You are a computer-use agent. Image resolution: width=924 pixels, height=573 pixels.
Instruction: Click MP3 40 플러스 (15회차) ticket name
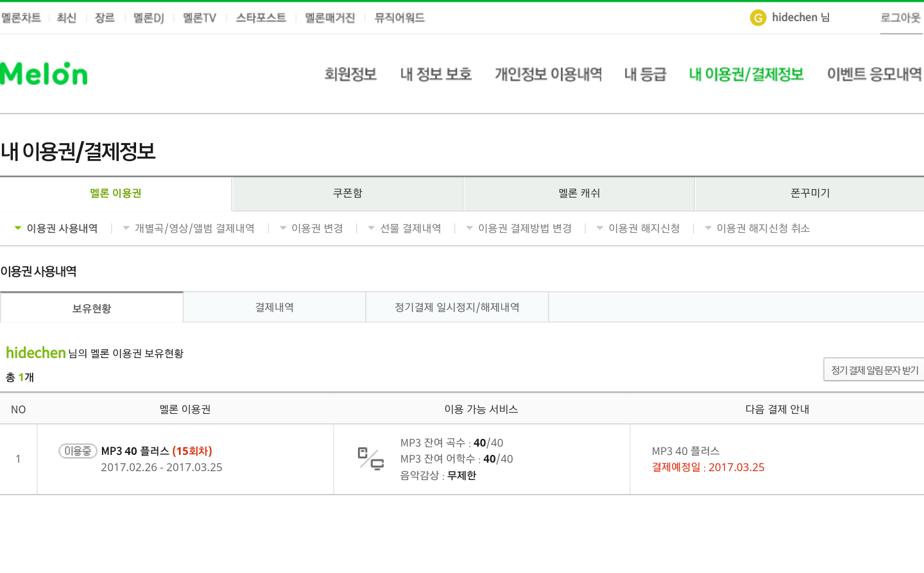[157, 451]
